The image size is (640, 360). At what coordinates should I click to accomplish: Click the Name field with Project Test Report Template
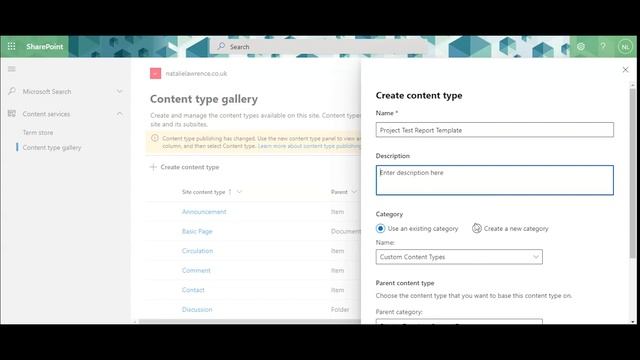[495, 130]
